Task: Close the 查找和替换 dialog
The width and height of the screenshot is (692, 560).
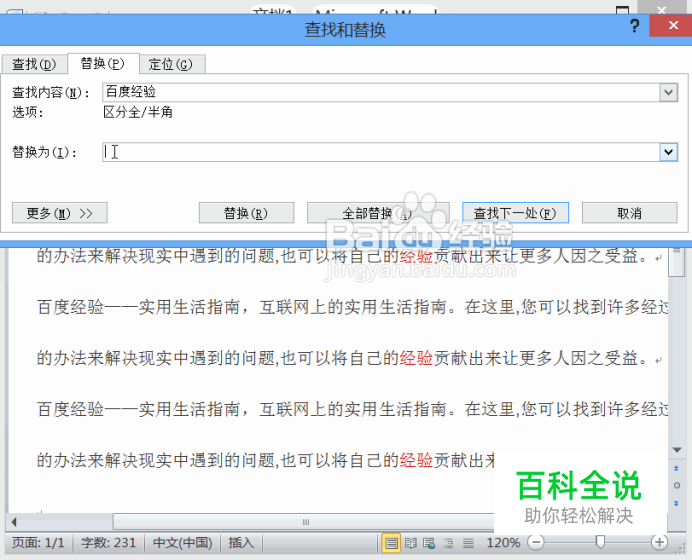Action: point(671,26)
